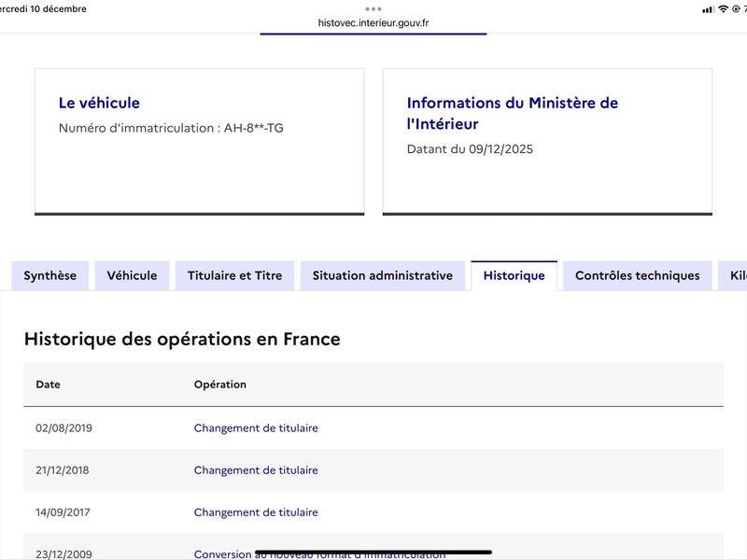Tap the cellular signal strength icon

point(708,9)
